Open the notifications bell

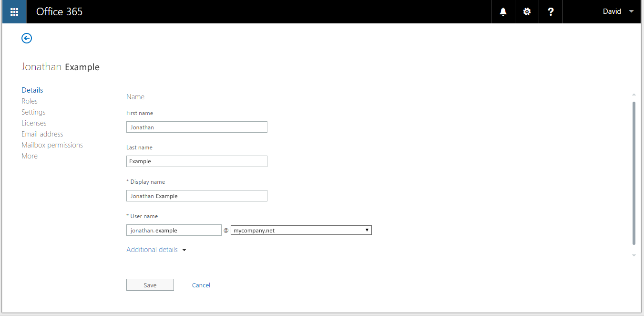[503, 12]
